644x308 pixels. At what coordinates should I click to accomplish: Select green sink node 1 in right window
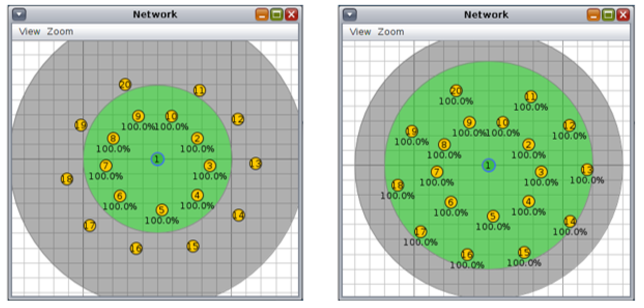(x=488, y=165)
